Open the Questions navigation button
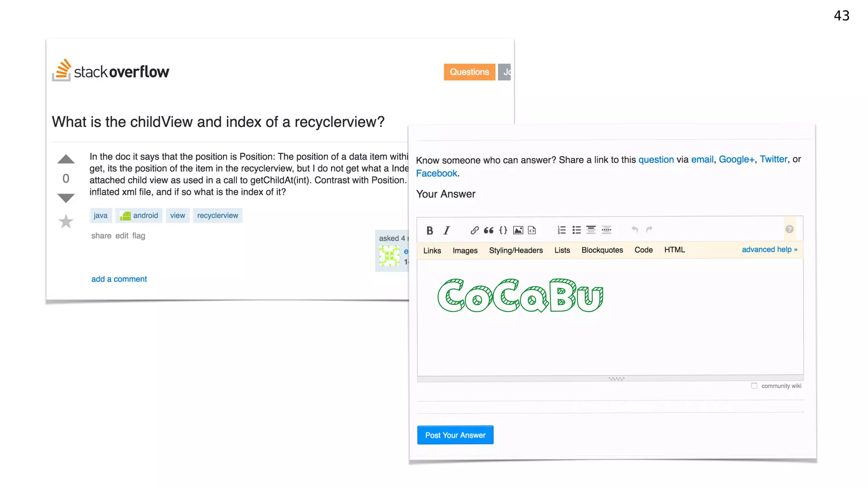 (x=469, y=72)
